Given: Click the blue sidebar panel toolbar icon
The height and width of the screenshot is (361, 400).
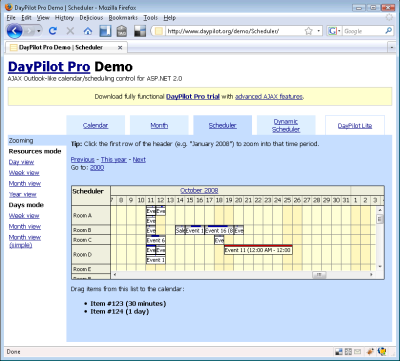Looking at the screenshot, I should coord(105,31).
